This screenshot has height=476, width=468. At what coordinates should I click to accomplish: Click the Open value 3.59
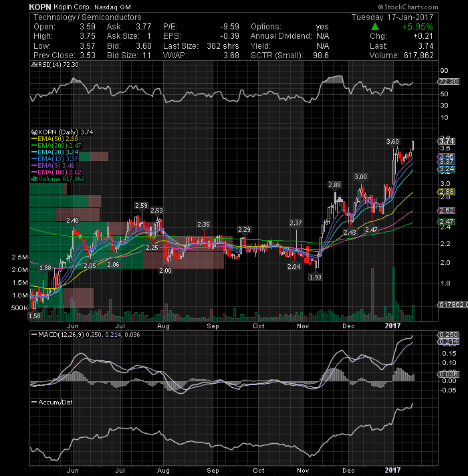coord(88,27)
